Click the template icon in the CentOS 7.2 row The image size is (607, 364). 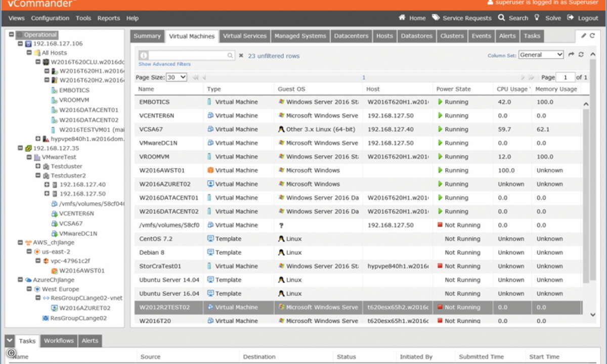210,239
